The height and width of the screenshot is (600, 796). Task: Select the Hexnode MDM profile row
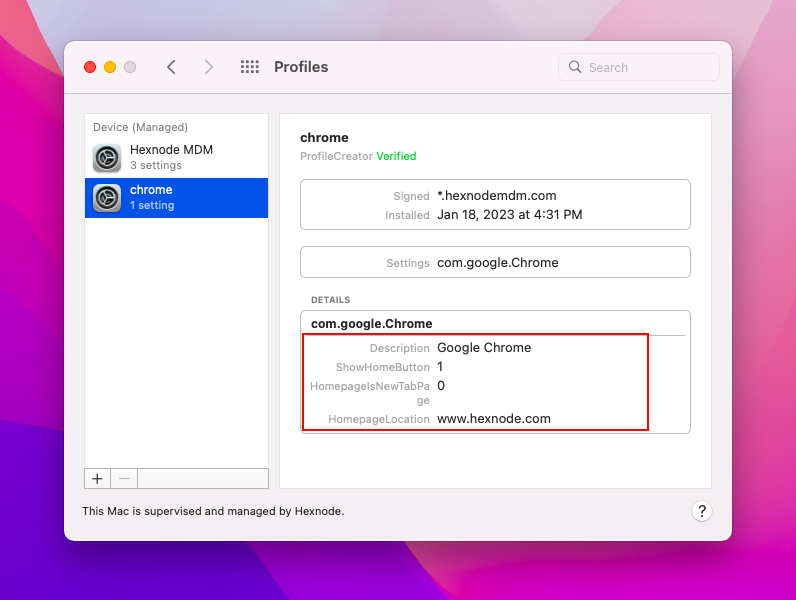pyautogui.click(x=176, y=158)
